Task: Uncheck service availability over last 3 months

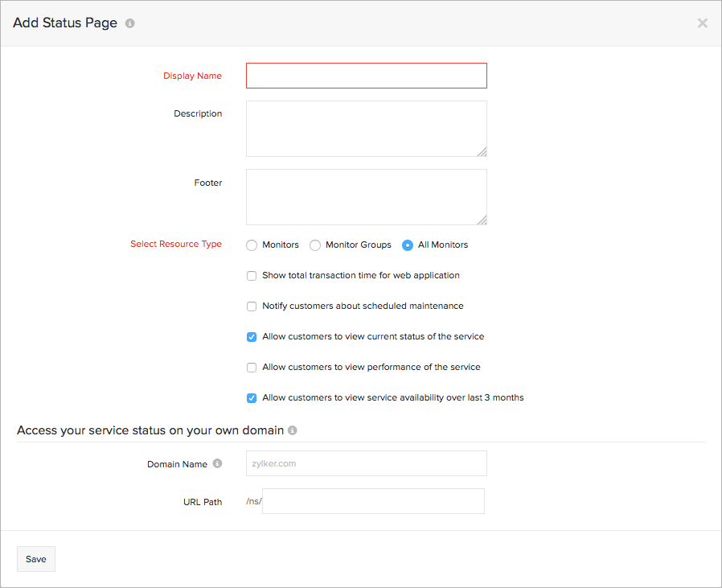Action: tap(252, 397)
